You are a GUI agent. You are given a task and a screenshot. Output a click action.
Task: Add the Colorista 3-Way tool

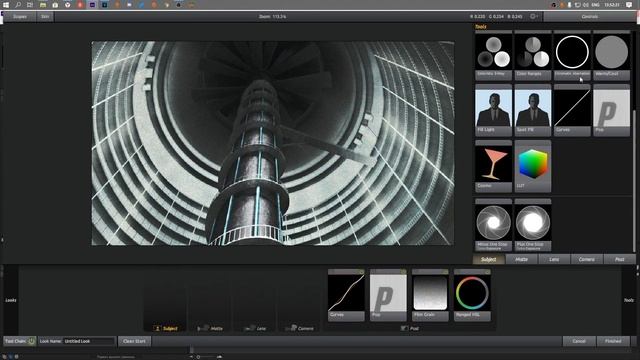click(x=493, y=55)
